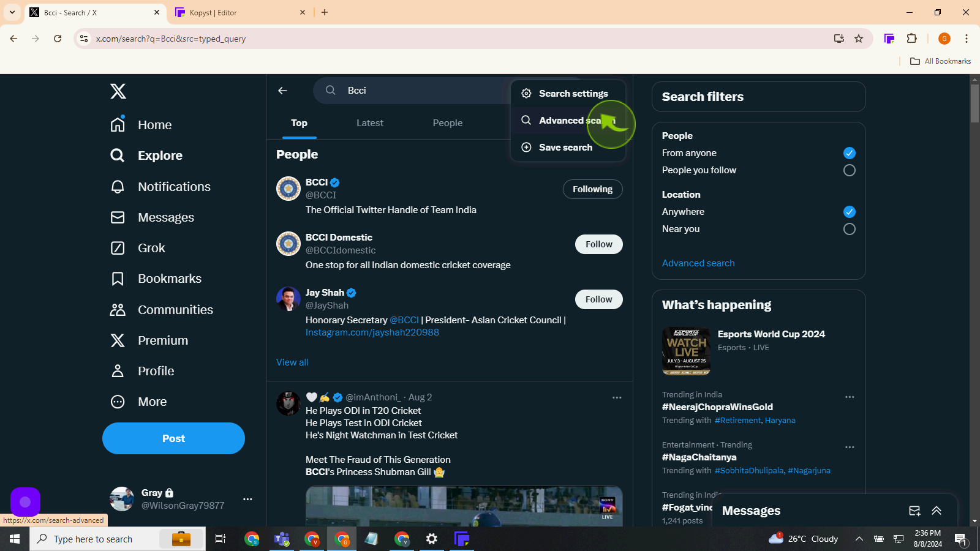Click the Following button for BCCI
The width and height of the screenshot is (980, 551).
(592, 189)
